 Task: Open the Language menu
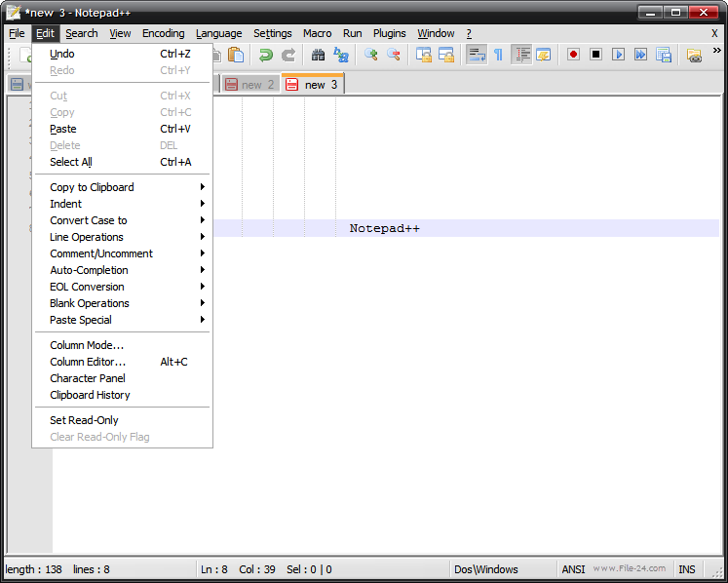click(x=218, y=33)
